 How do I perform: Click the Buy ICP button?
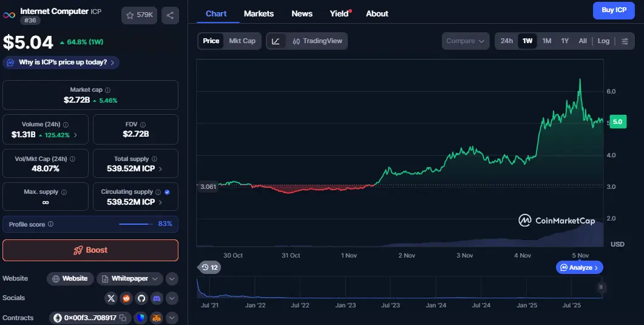tap(614, 10)
